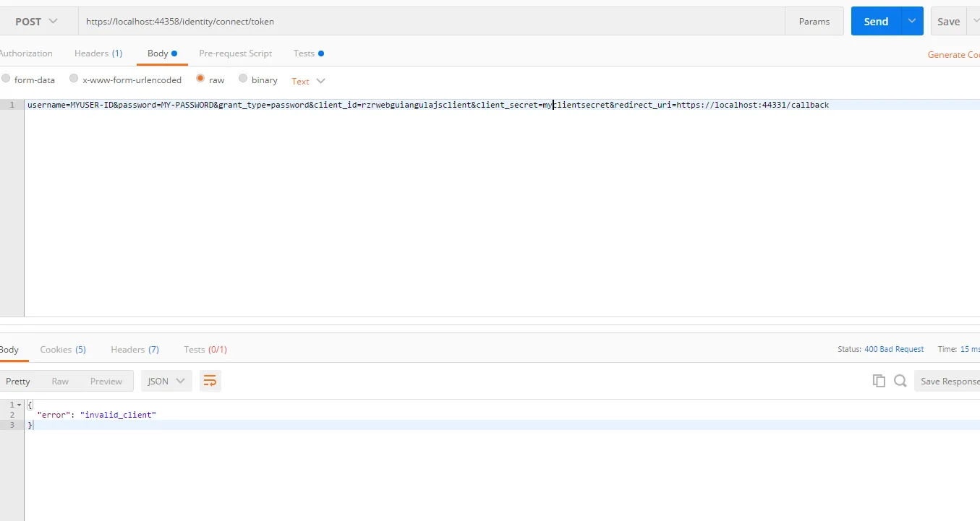Open the response Cookies (5) tab
Image resolution: width=980 pixels, height=521 pixels.
click(x=63, y=350)
